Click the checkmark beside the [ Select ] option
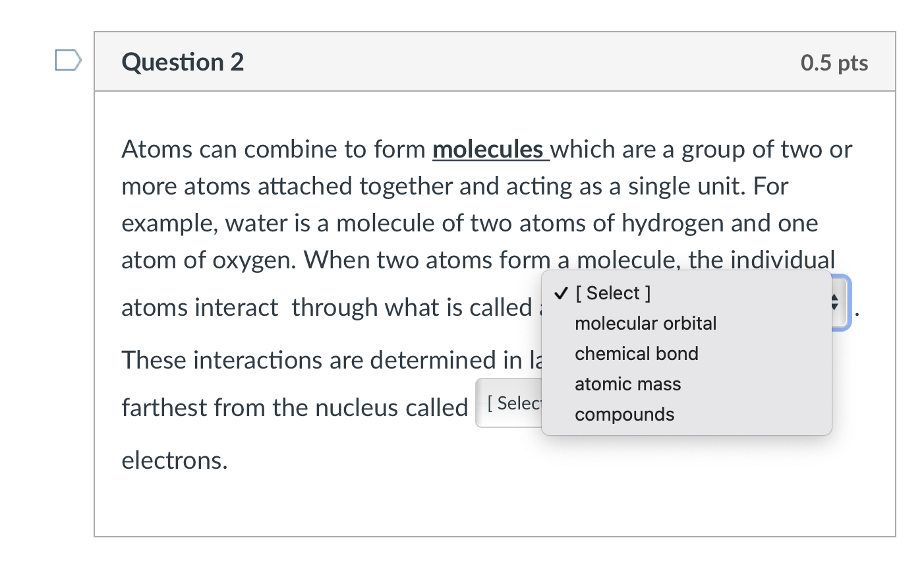 tap(560, 293)
